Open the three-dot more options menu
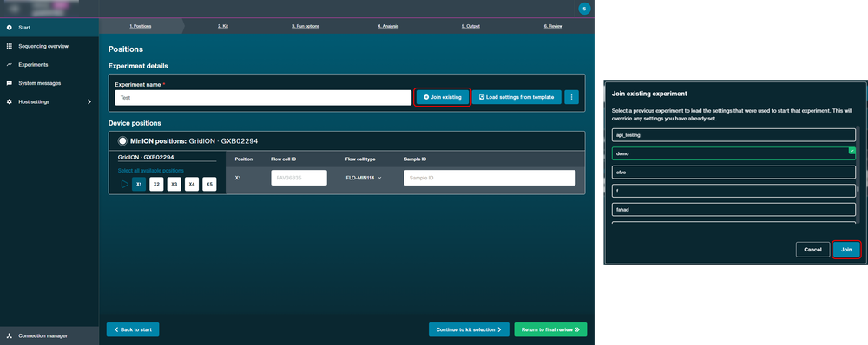The height and width of the screenshot is (345, 868). point(571,97)
